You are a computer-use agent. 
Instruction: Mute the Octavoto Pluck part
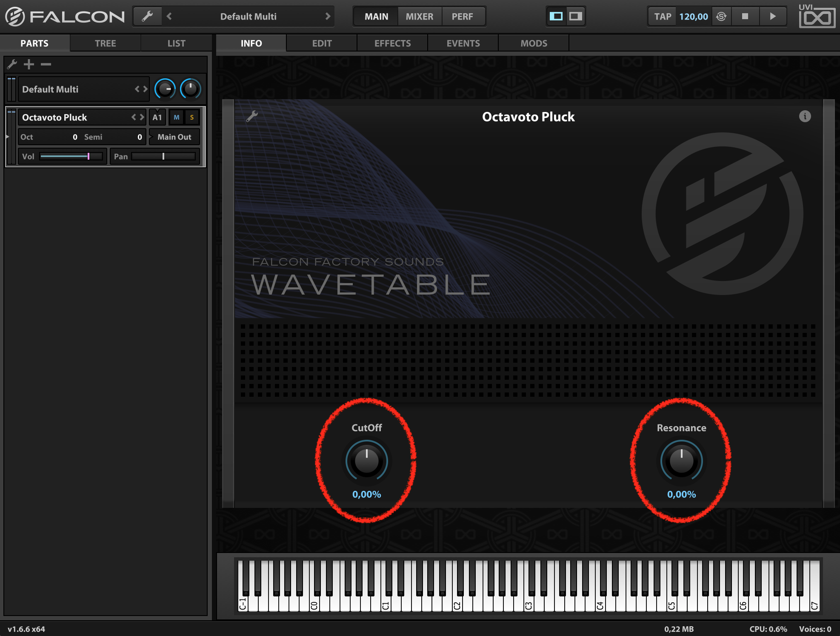177,117
